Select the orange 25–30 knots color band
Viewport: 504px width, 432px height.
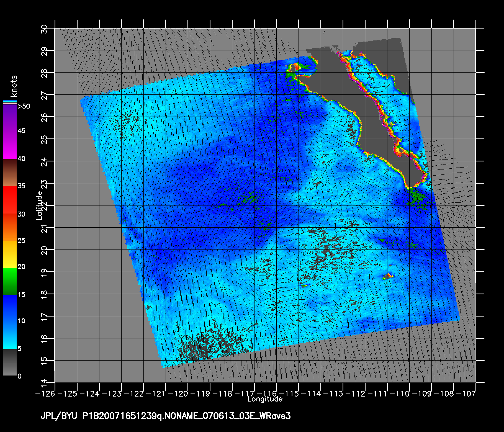10,227
